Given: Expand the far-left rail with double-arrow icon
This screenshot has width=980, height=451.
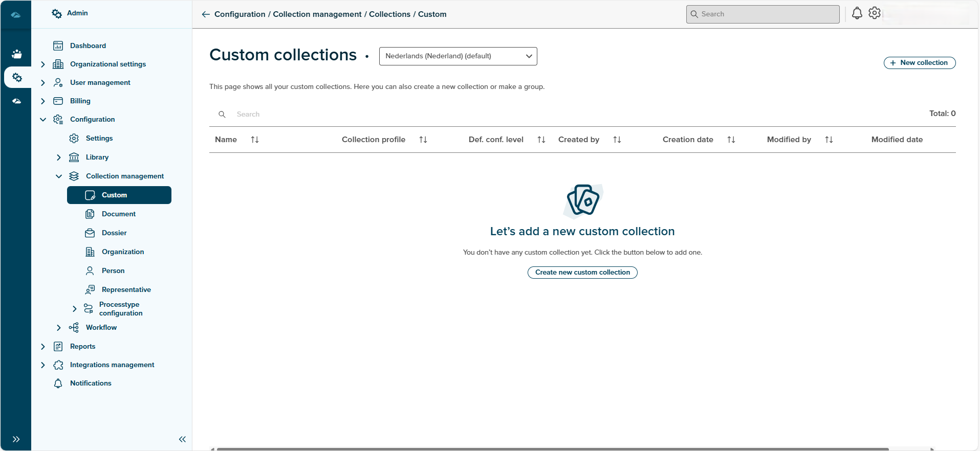Looking at the screenshot, I should coord(16,439).
